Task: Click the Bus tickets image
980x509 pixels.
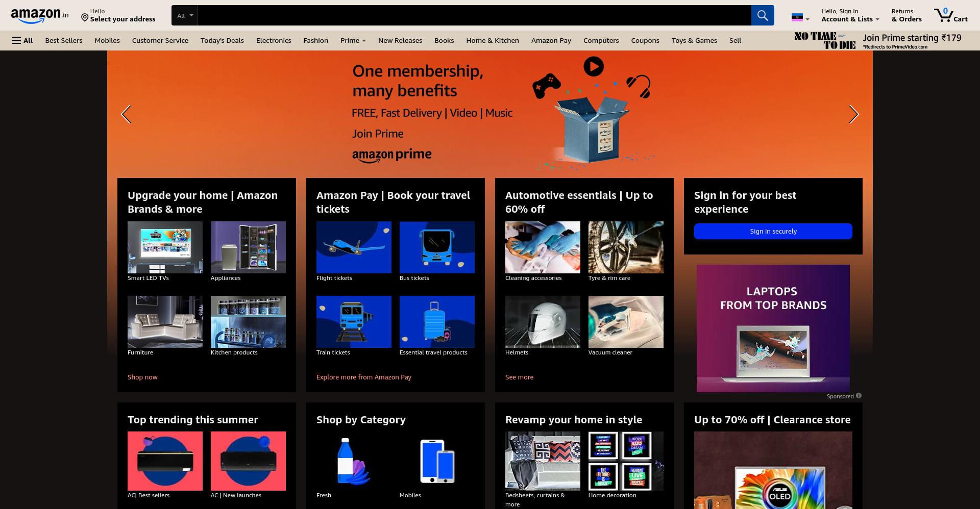Action: (x=437, y=247)
